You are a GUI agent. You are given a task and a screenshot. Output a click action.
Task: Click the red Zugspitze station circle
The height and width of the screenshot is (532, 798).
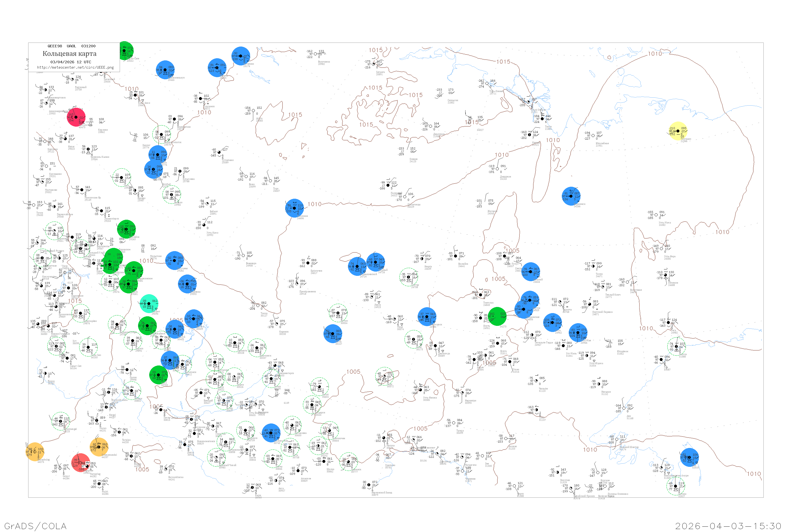click(81, 463)
